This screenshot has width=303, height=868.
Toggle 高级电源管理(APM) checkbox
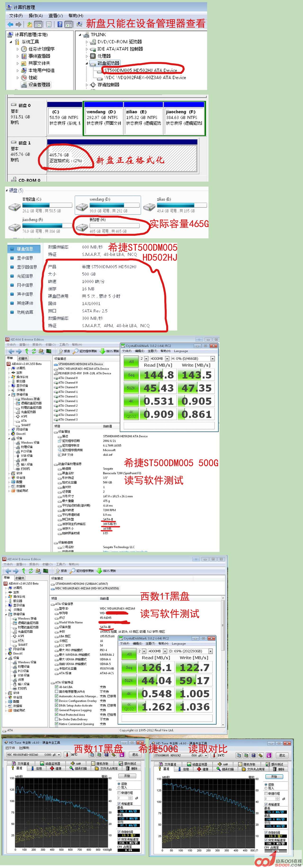click(57, 691)
